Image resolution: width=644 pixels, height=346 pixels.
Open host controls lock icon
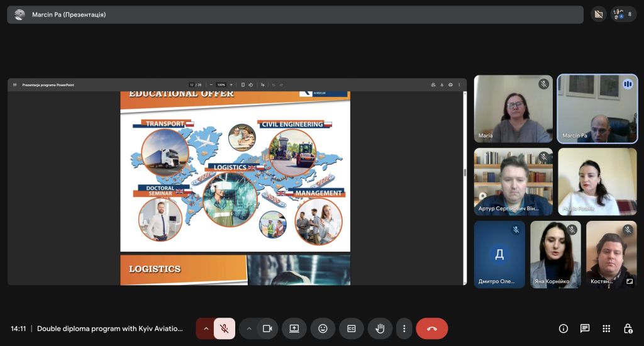[x=628, y=328]
